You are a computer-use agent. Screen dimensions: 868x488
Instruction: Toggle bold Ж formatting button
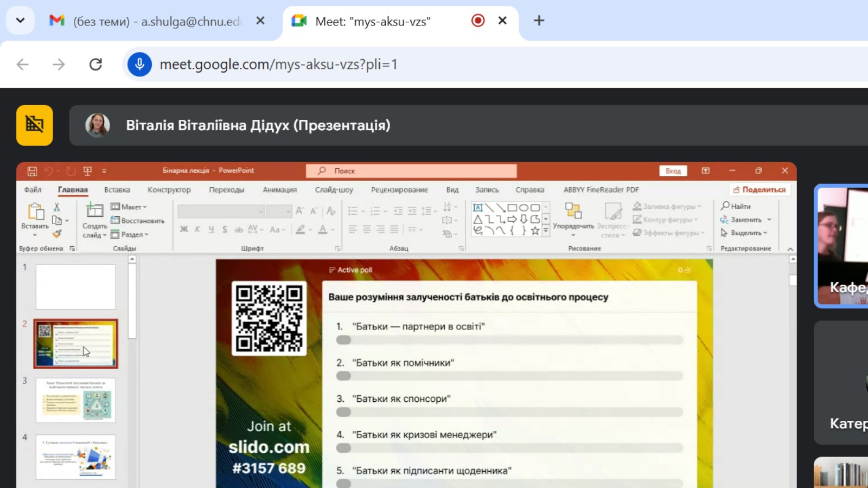[184, 229]
